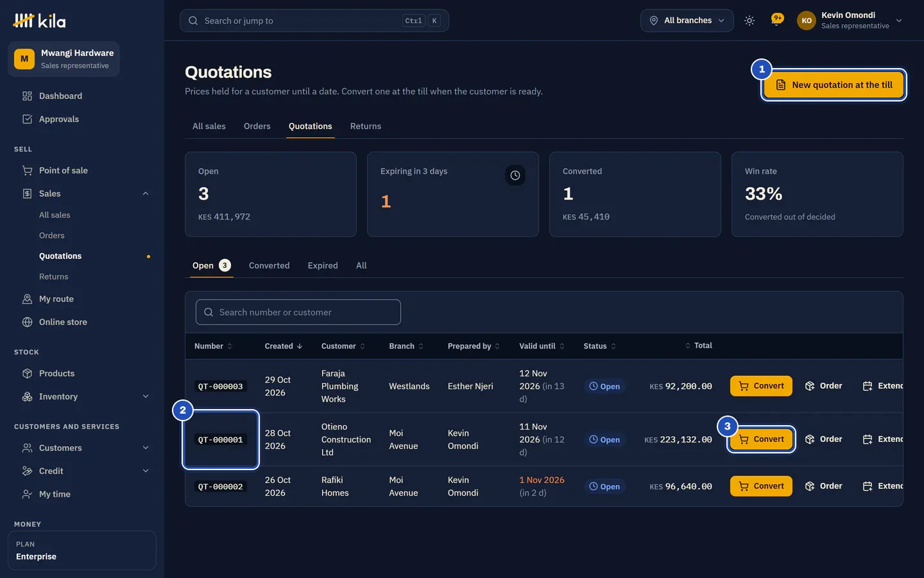The height and width of the screenshot is (578, 924).
Task: Switch to the All sales tab
Action: [x=209, y=126]
